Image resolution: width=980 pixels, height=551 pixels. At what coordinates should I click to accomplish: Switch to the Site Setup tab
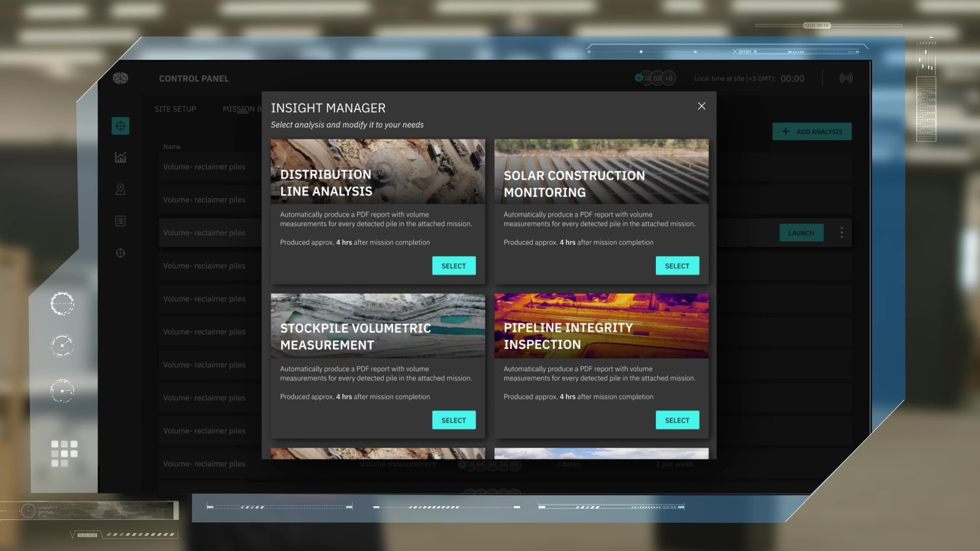click(175, 109)
